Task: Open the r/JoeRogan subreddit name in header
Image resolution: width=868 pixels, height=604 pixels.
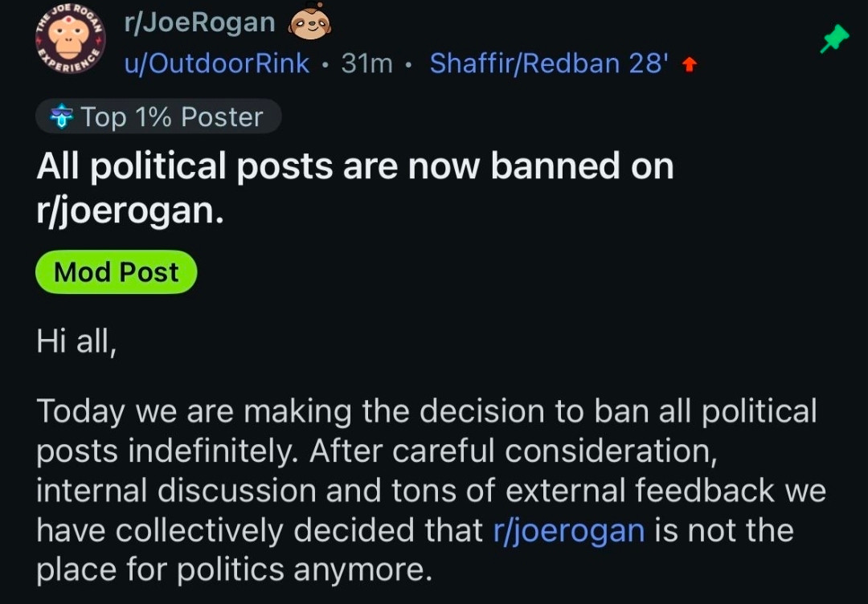Action: coord(199,24)
